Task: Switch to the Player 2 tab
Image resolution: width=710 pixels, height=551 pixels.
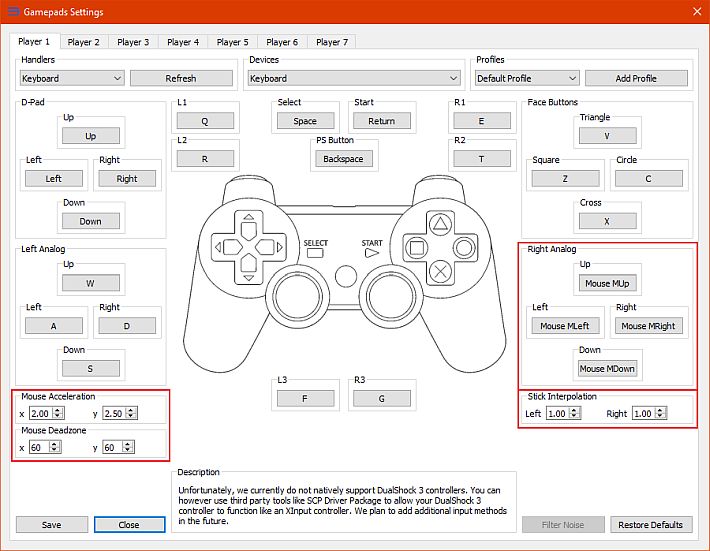Action: pos(83,42)
